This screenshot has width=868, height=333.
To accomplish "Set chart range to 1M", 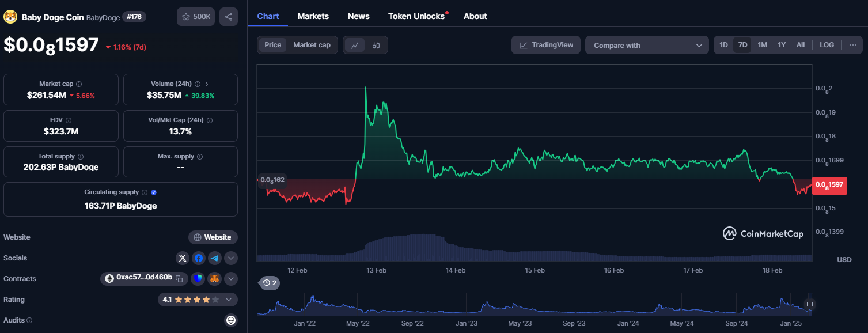I will click(762, 45).
